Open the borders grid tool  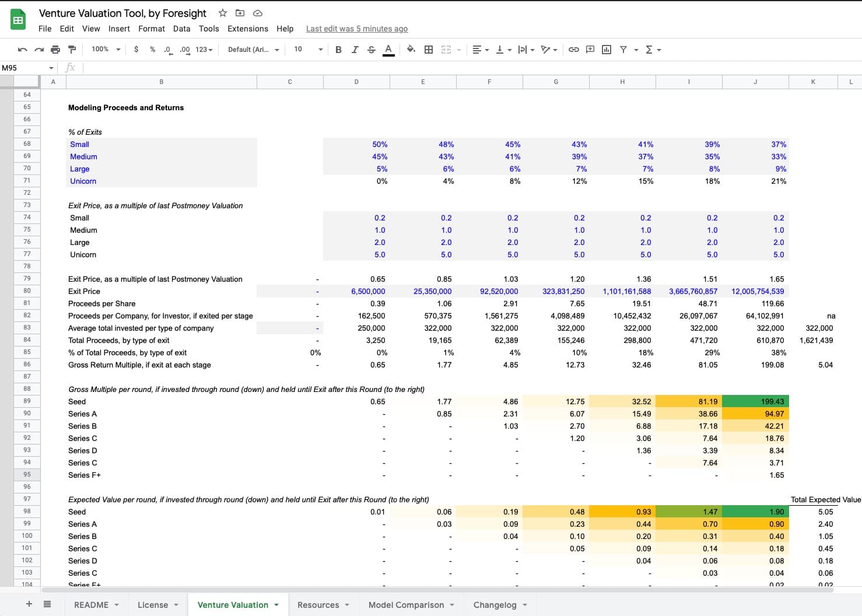pyautogui.click(x=429, y=50)
